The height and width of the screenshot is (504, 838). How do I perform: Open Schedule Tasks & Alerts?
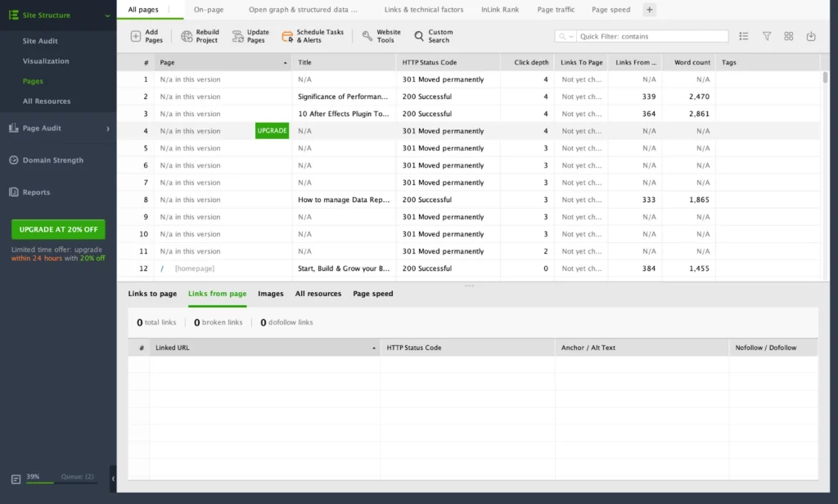287,37
